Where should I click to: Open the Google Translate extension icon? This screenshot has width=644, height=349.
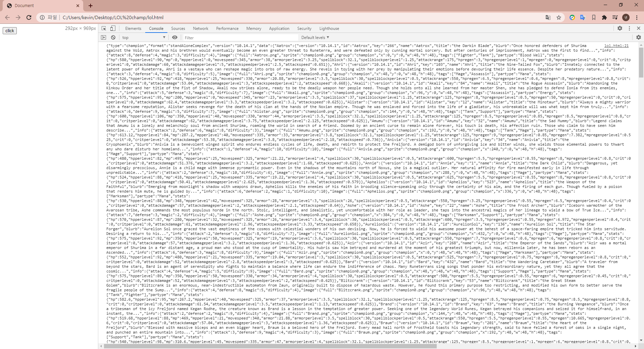(x=583, y=17)
